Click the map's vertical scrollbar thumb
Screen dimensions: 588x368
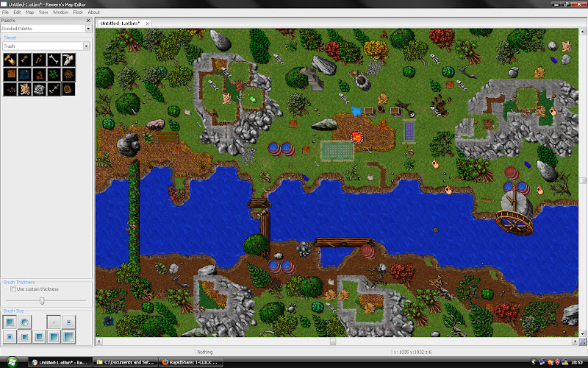click(x=583, y=180)
